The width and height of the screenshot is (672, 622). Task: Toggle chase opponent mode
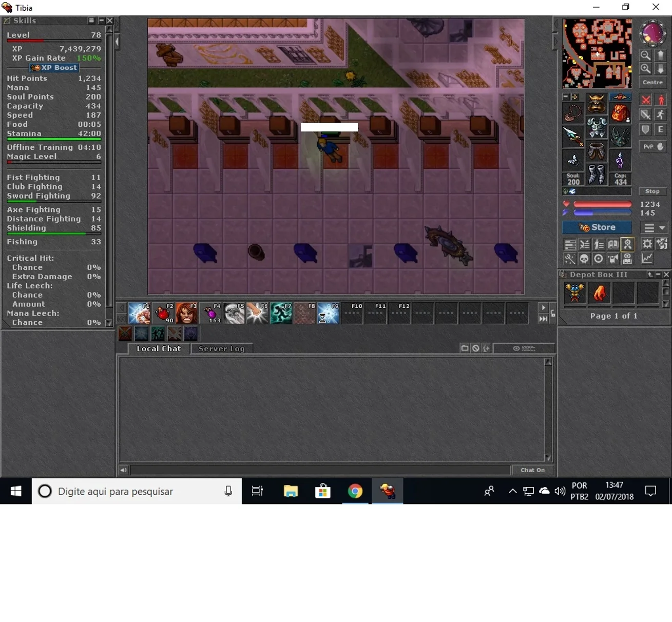point(661,115)
